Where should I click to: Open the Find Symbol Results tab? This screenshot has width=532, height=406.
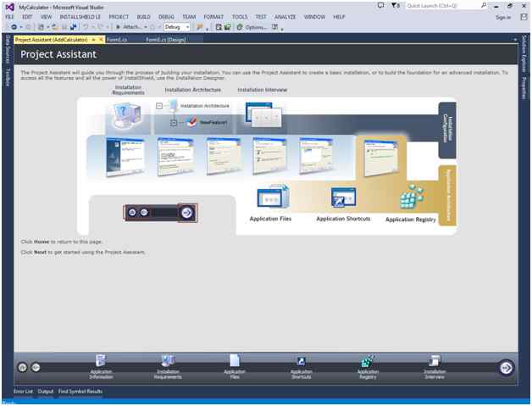[80, 392]
